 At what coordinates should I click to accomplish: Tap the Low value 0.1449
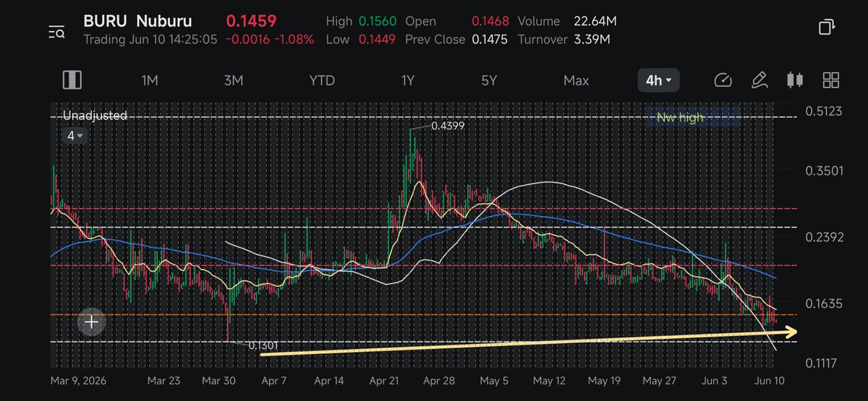pyautogui.click(x=377, y=40)
